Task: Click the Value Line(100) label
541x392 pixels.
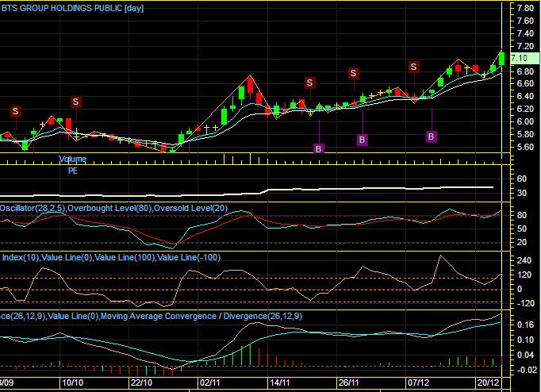Action: pos(125,257)
